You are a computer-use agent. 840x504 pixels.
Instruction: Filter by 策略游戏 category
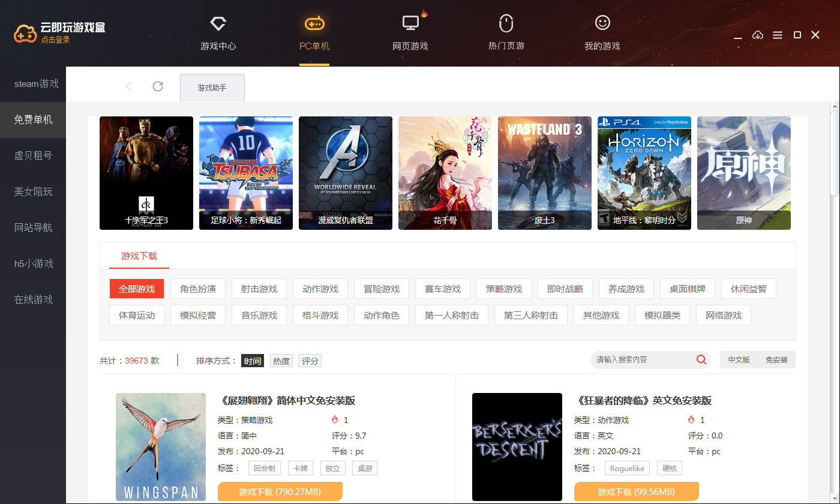coord(504,289)
